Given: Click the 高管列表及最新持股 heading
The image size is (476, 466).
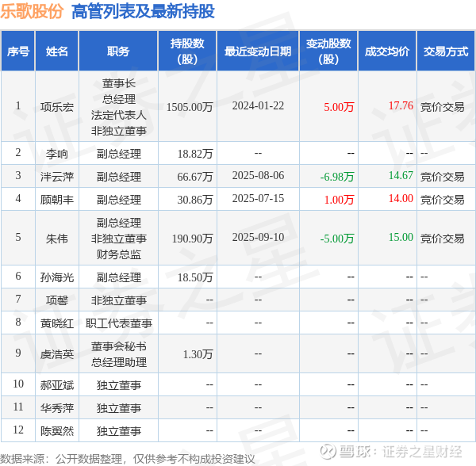Looking at the screenshot, I should (x=143, y=12).
